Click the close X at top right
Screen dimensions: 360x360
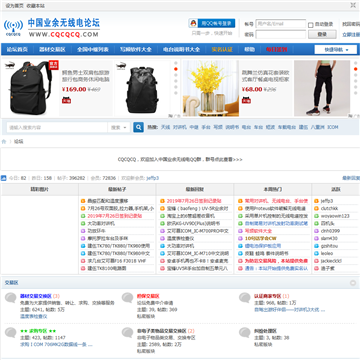tap(353, 5)
